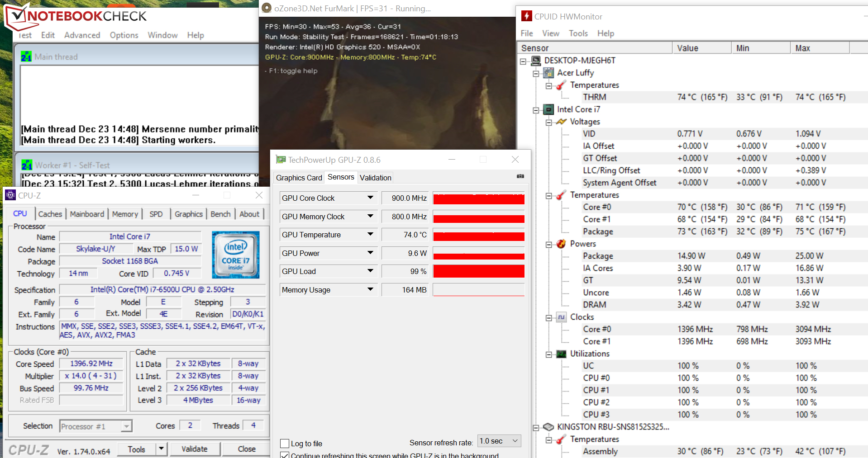The width and height of the screenshot is (868, 458).
Task: Click the Validate button in CPU-Z
Action: click(195, 449)
